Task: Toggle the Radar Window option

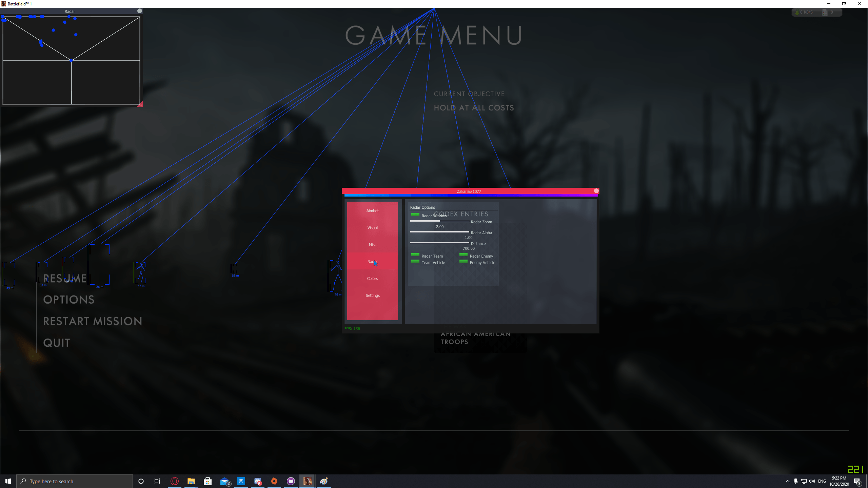Action: click(415, 215)
